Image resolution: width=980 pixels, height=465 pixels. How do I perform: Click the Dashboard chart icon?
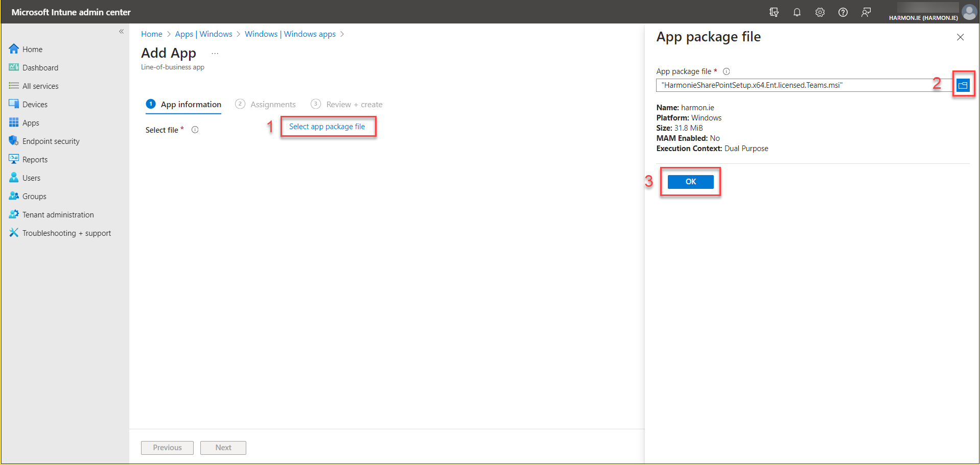[x=14, y=67]
